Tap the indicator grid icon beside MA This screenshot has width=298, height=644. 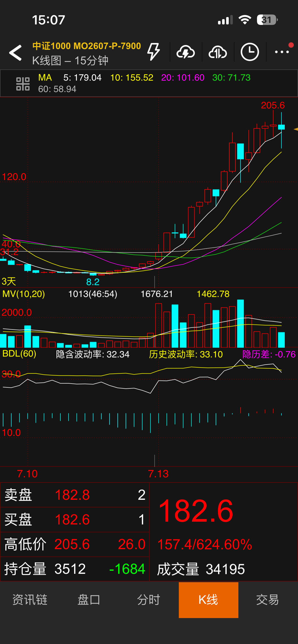coord(23,84)
